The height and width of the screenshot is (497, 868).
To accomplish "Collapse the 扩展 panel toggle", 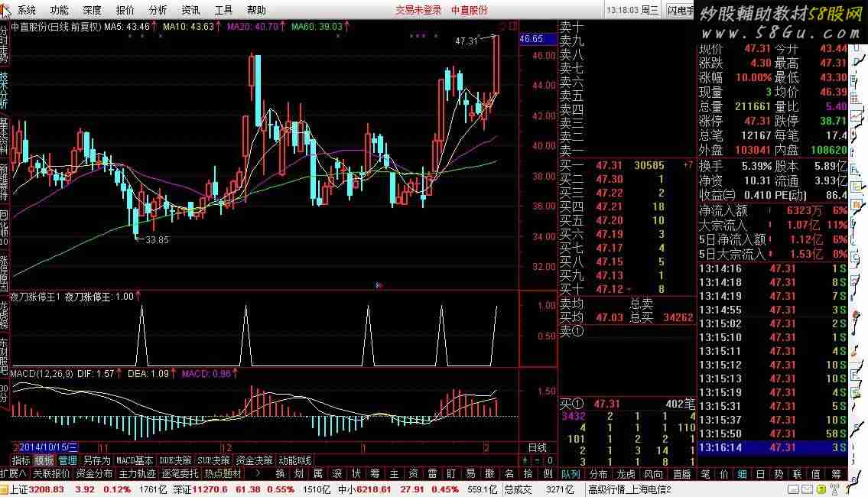I will pyautogui.click(x=14, y=474).
